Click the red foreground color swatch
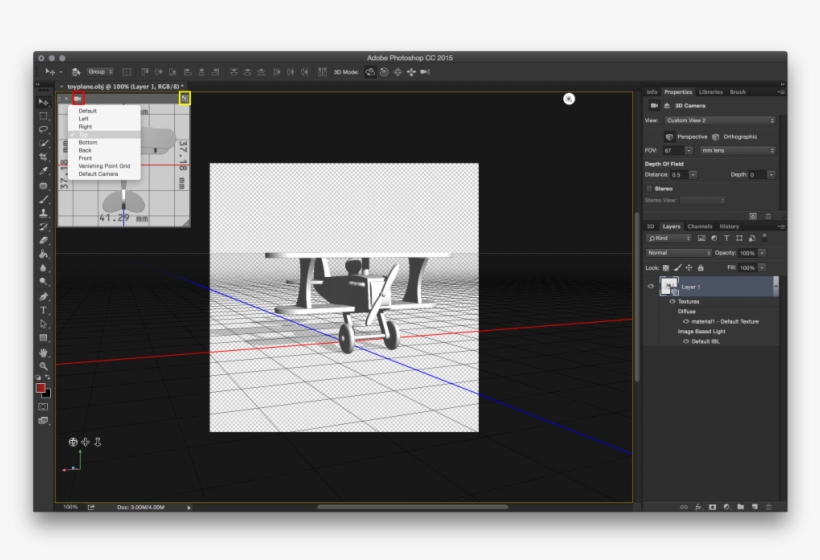Viewport: 820px width, 560px height. tap(41, 387)
